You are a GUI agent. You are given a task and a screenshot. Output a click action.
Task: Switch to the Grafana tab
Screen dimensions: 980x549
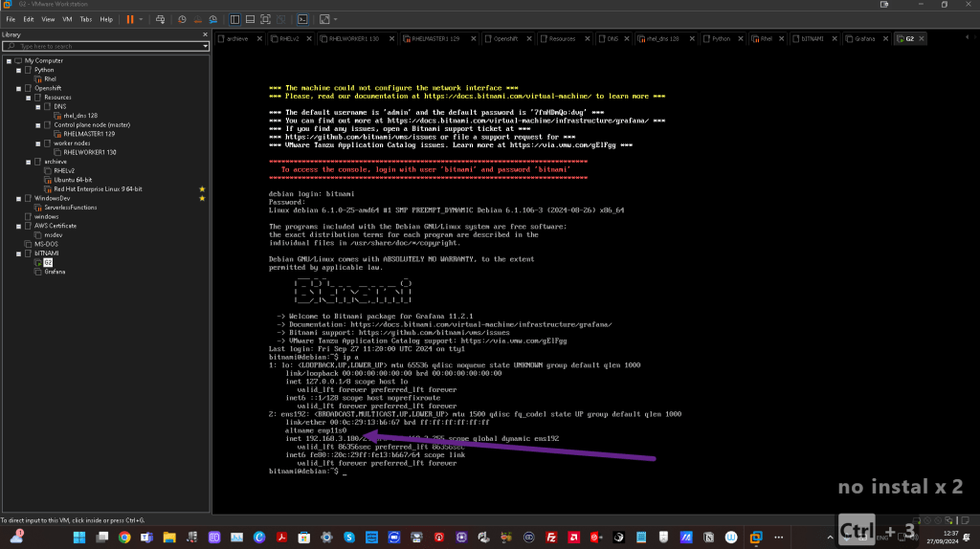[864, 38]
